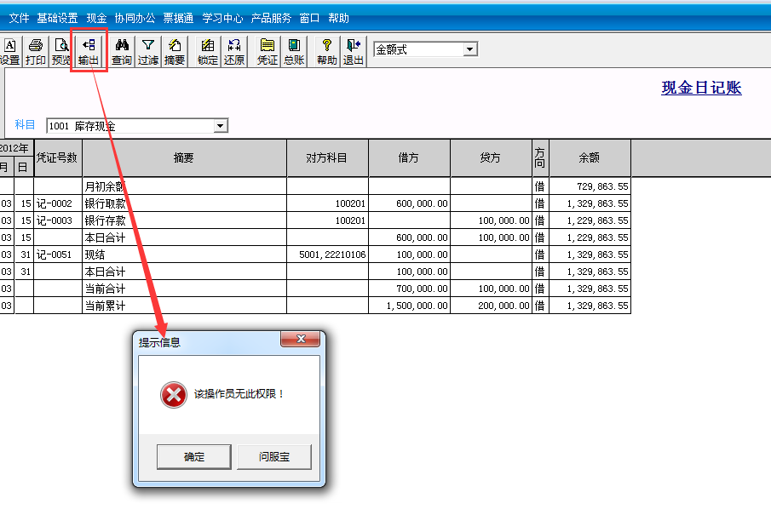Click balance cell 729,863.55
The image size is (771, 532).
pyautogui.click(x=590, y=186)
